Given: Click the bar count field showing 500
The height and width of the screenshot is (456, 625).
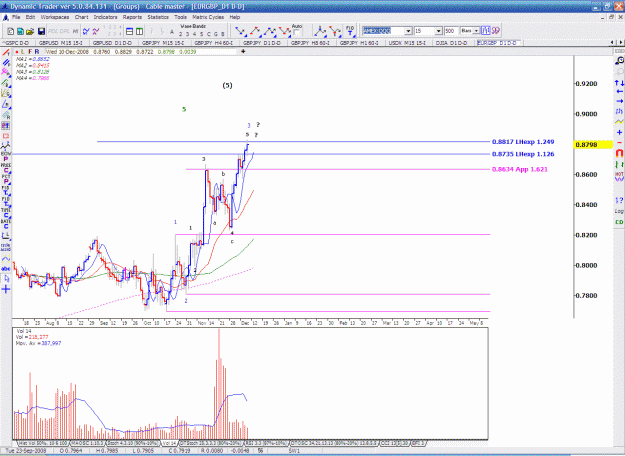Looking at the screenshot, I should [451, 31].
